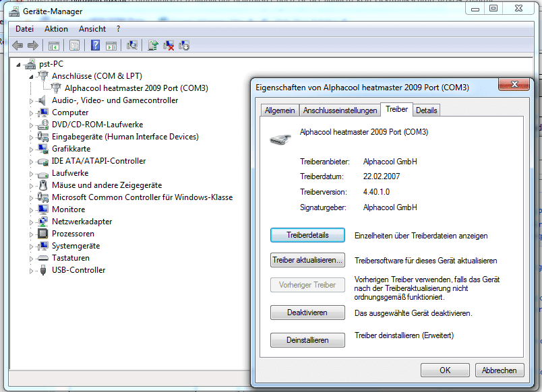542x392 pixels.
Task: Click the Grafikkarte display adapter icon
Action: 43,148
